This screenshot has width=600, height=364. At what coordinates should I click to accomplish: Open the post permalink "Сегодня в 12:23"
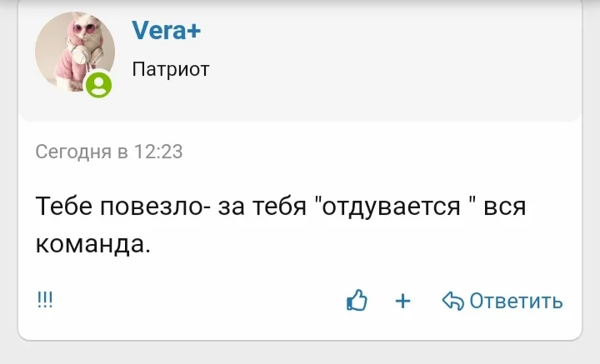tap(108, 152)
